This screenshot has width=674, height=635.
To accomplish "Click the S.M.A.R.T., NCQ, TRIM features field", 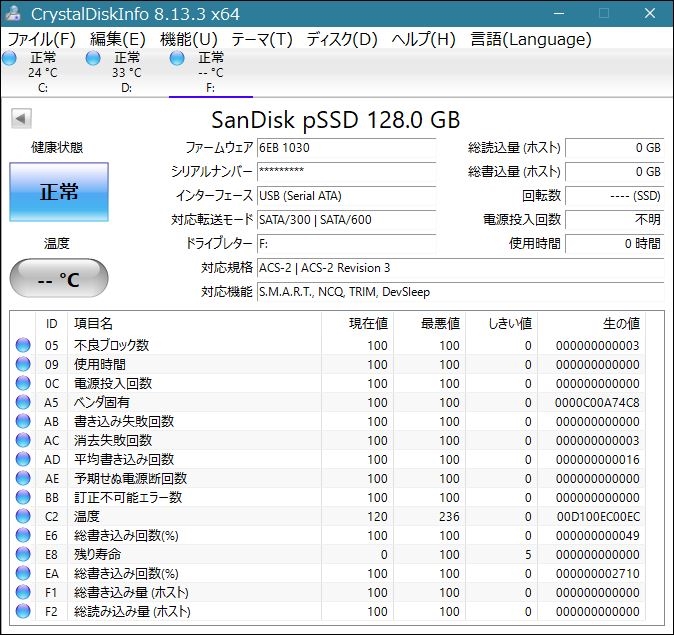I will (x=460, y=292).
